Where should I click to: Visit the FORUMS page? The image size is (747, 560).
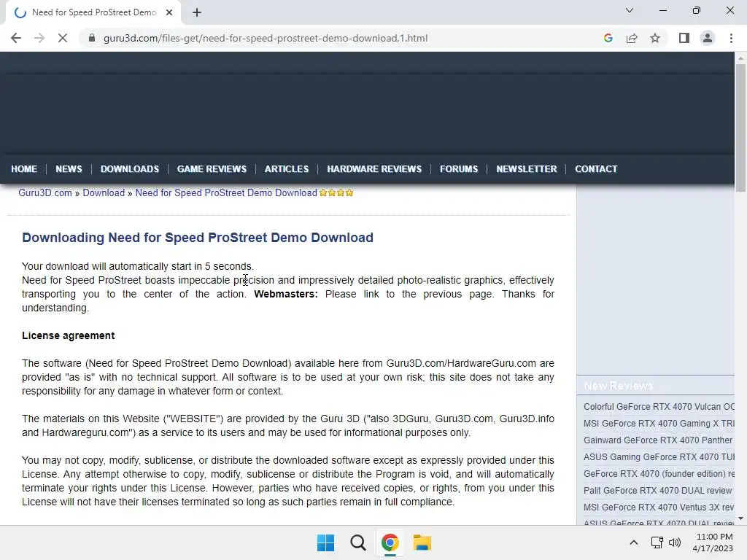459,169
